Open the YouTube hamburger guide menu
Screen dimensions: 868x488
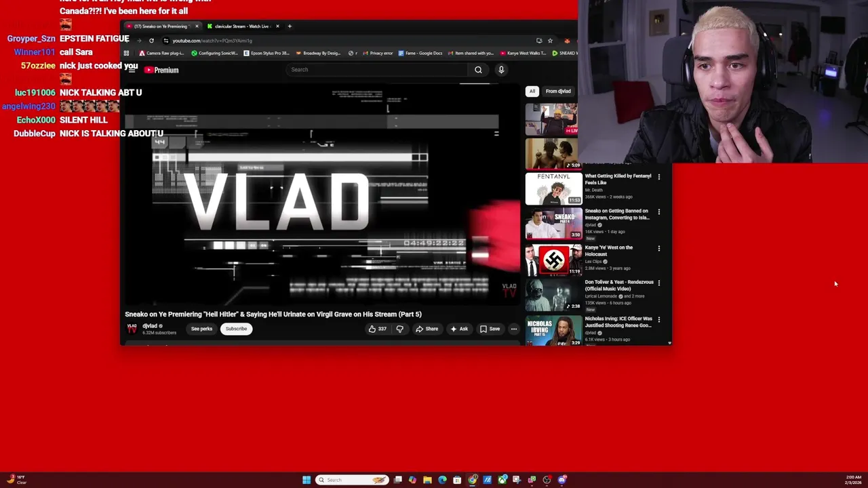[x=132, y=70]
